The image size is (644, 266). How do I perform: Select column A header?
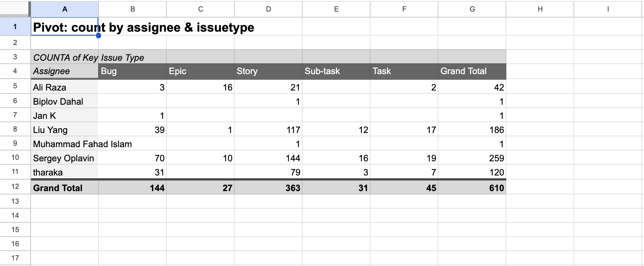tap(64, 9)
